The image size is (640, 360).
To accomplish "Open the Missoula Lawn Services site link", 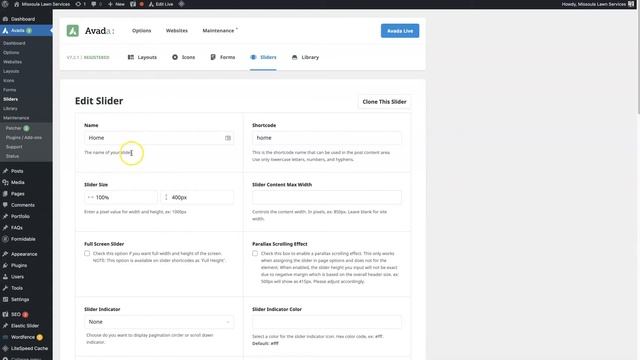I will (42, 4).
